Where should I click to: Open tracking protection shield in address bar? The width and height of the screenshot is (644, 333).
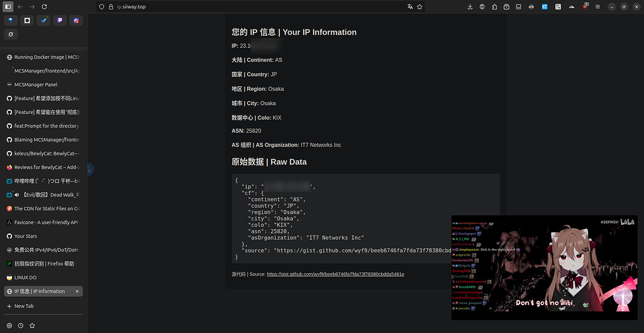click(102, 6)
